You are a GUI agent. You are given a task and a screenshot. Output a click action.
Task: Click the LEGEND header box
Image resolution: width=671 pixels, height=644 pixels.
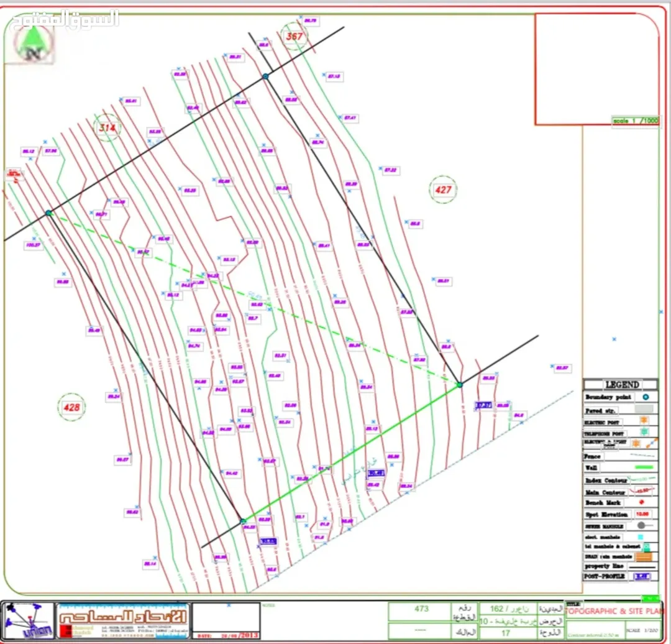tap(621, 385)
